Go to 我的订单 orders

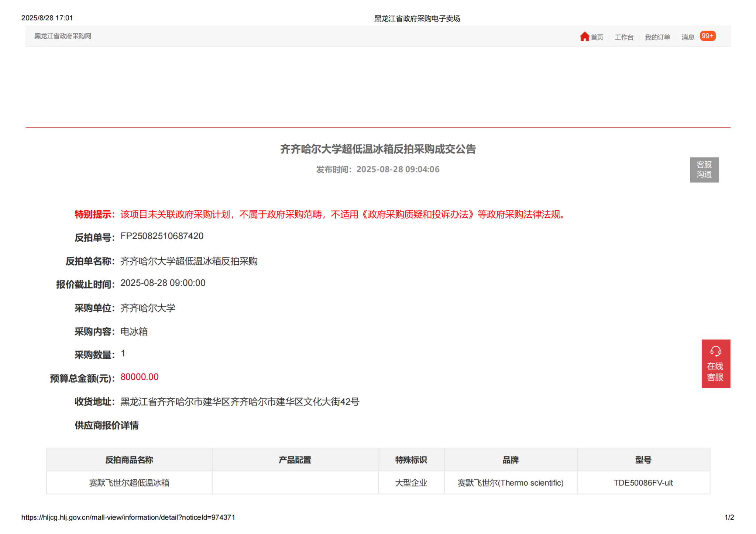(657, 37)
